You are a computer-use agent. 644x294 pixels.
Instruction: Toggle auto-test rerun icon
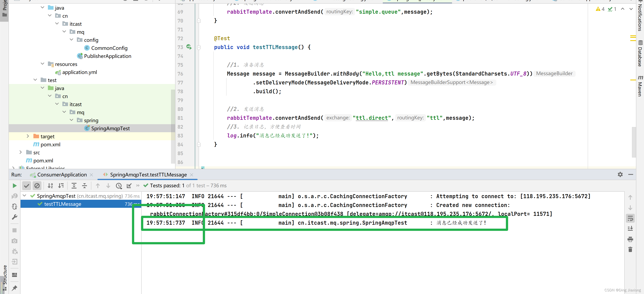pos(14,207)
